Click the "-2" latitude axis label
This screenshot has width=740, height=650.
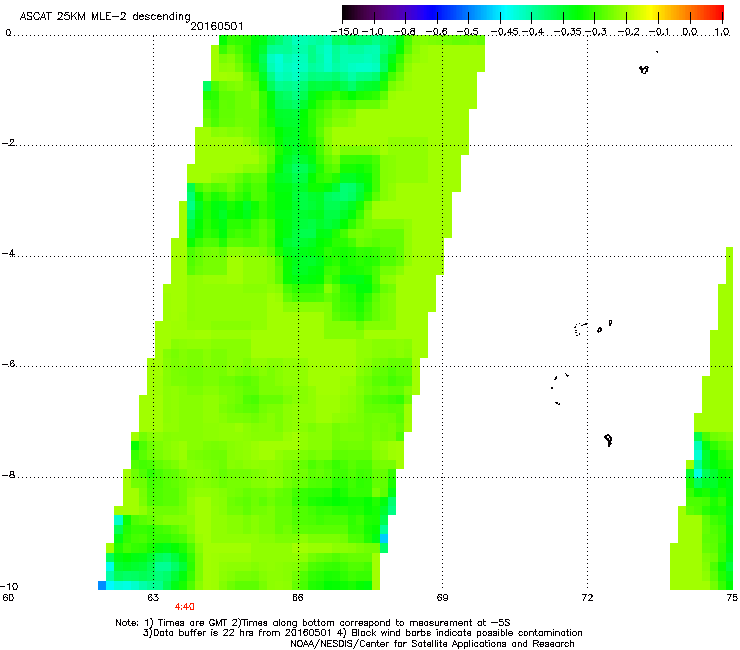click(x=9, y=143)
